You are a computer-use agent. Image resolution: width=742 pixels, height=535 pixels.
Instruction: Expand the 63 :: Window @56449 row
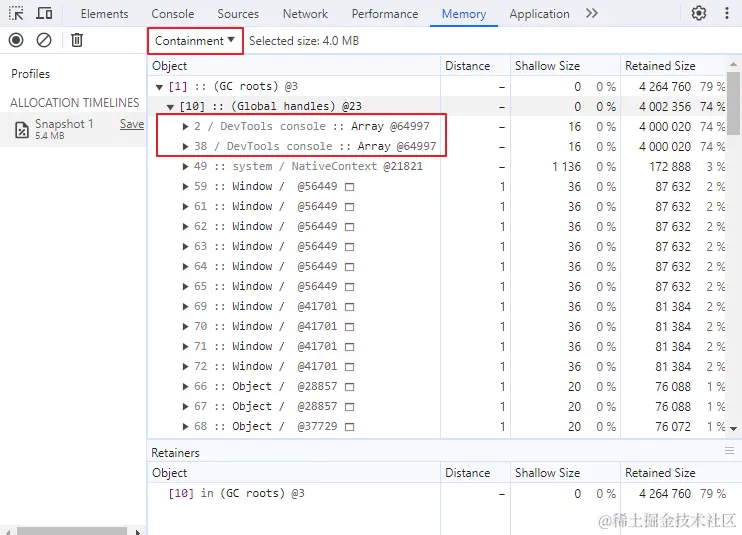pos(186,246)
